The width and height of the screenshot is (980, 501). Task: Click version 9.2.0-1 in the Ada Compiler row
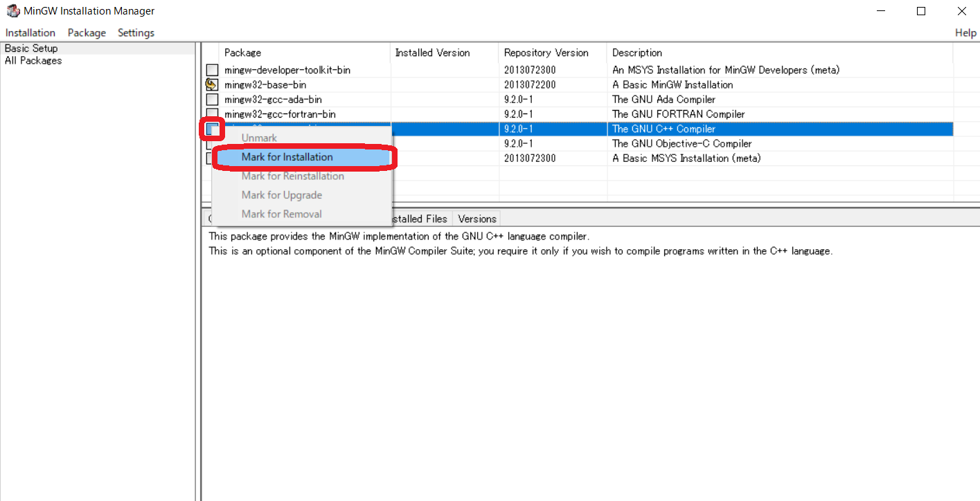click(518, 100)
